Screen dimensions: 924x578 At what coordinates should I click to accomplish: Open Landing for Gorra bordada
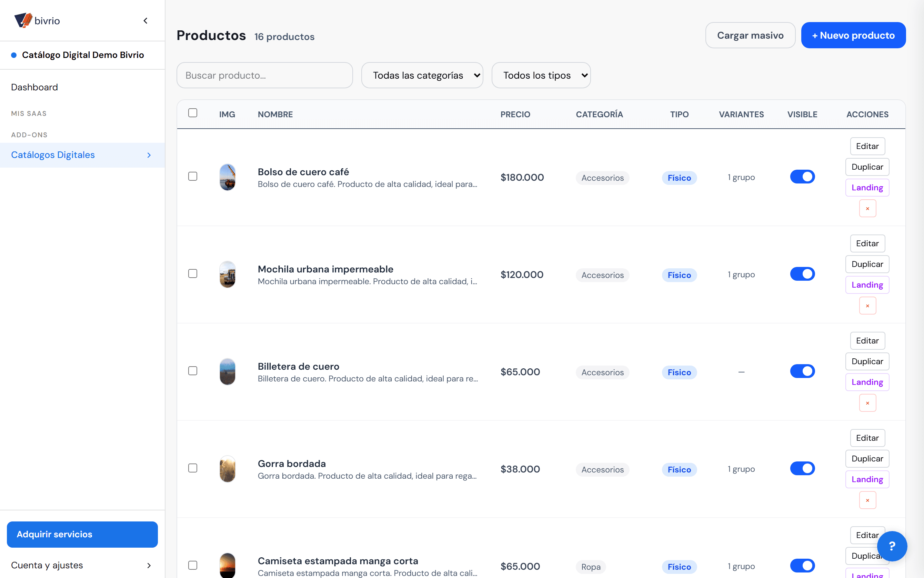coord(867,479)
